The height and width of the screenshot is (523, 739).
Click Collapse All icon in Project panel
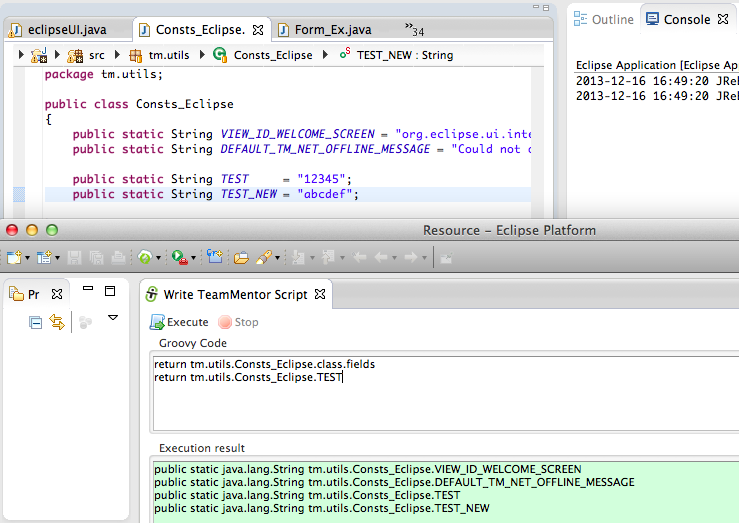pyautogui.click(x=35, y=322)
